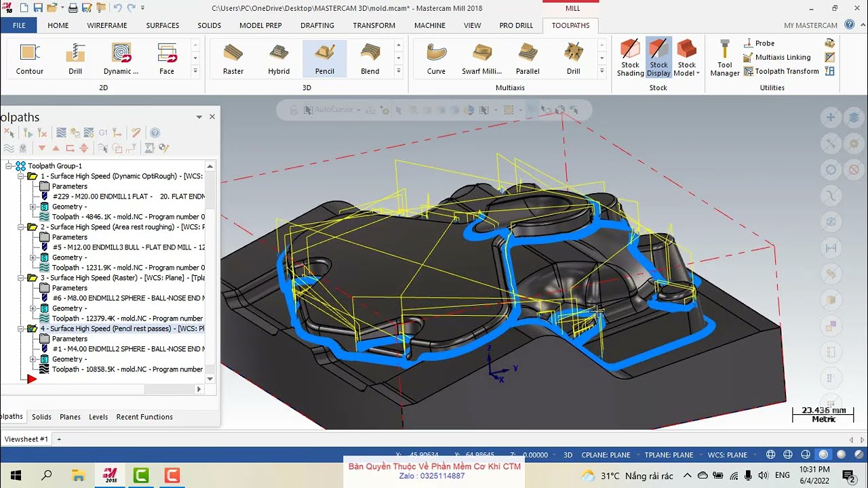
Task: Create a Raster 3D toolpath
Action: click(233, 59)
